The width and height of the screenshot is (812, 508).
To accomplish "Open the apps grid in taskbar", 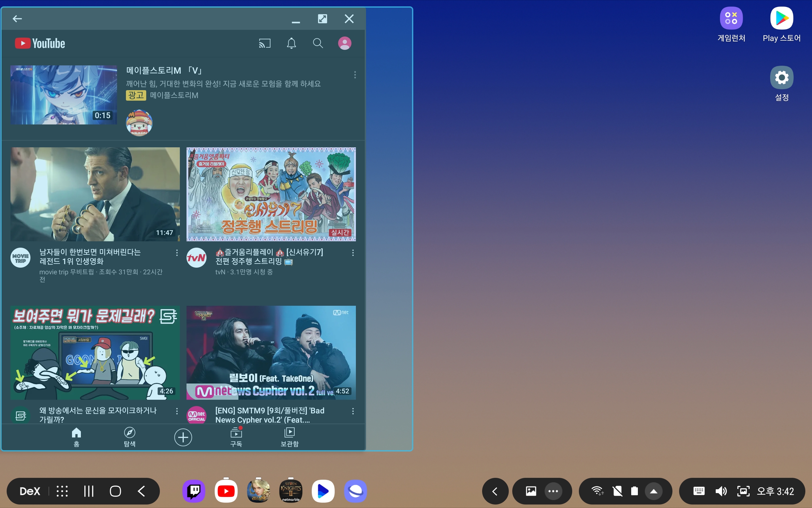I will 62,491.
